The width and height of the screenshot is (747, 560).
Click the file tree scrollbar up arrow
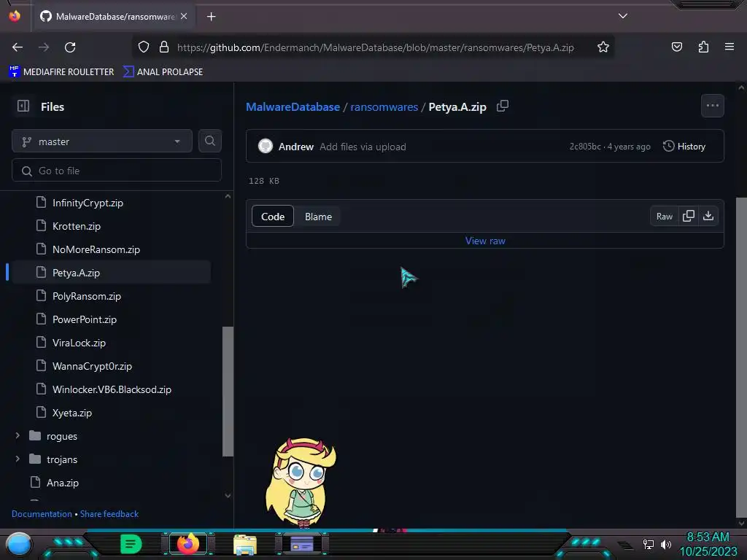(x=228, y=196)
